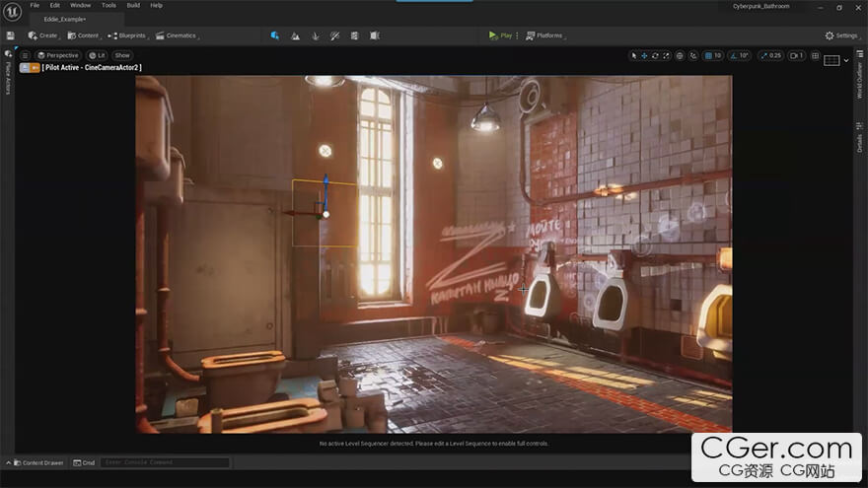This screenshot has height=488, width=868.
Task: Click viewport layout grid icon
Action: pyautogui.click(x=816, y=56)
